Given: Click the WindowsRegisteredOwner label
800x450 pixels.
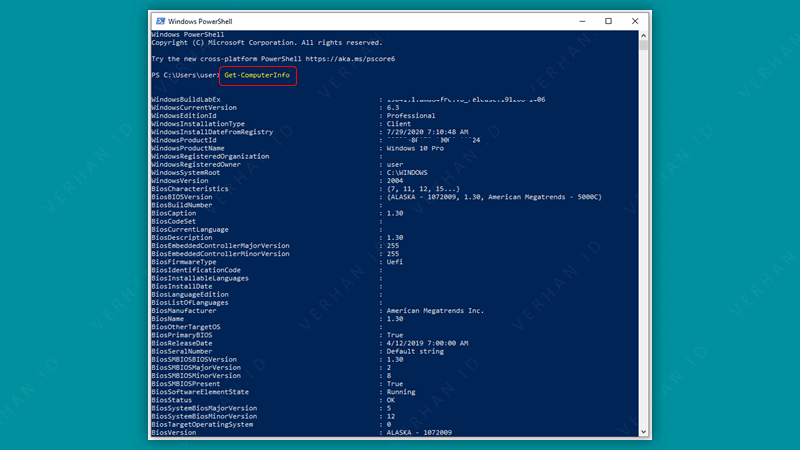Looking at the screenshot, I should pyautogui.click(x=196, y=165).
